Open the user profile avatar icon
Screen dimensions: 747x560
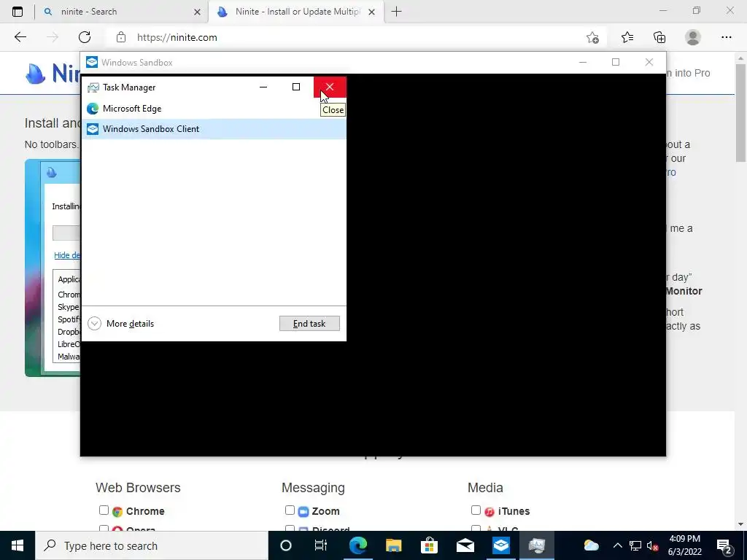coord(693,37)
